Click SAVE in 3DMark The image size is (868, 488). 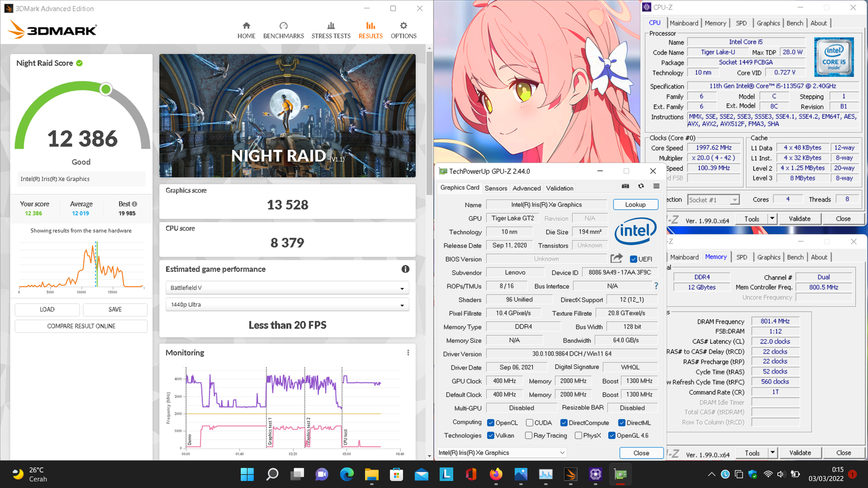[115, 310]
